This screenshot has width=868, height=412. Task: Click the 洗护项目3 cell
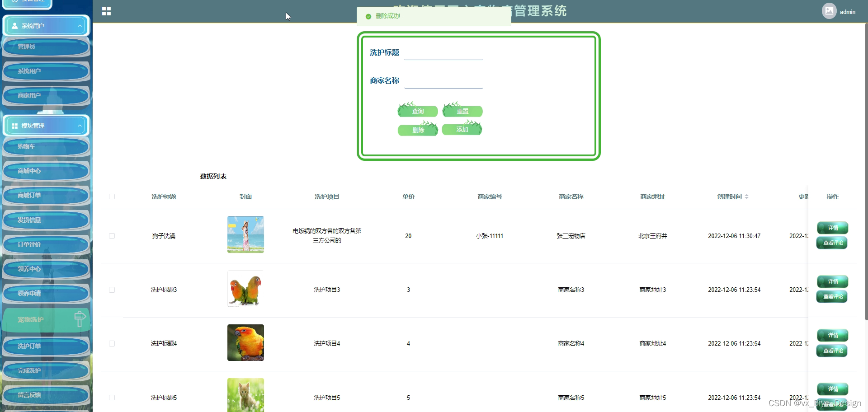(x=327, y=290)
